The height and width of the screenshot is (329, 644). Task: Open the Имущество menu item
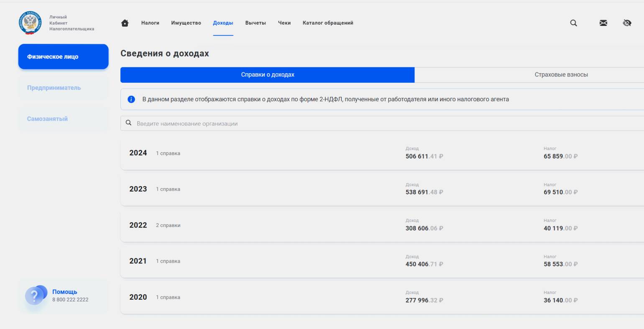click(186, 23)
